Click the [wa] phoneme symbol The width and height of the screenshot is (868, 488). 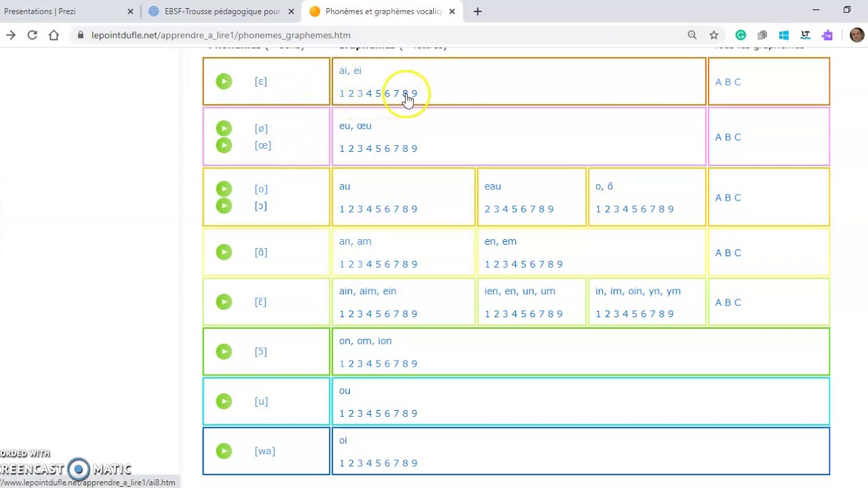tap(264, 451)
